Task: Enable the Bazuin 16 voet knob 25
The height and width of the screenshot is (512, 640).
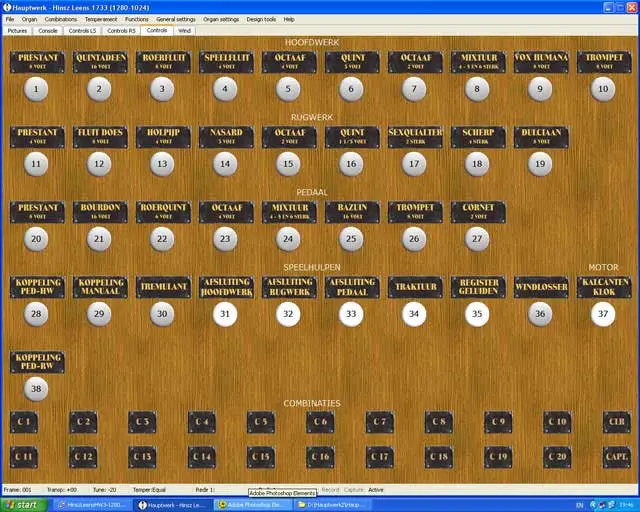Action: click(351, 238)
